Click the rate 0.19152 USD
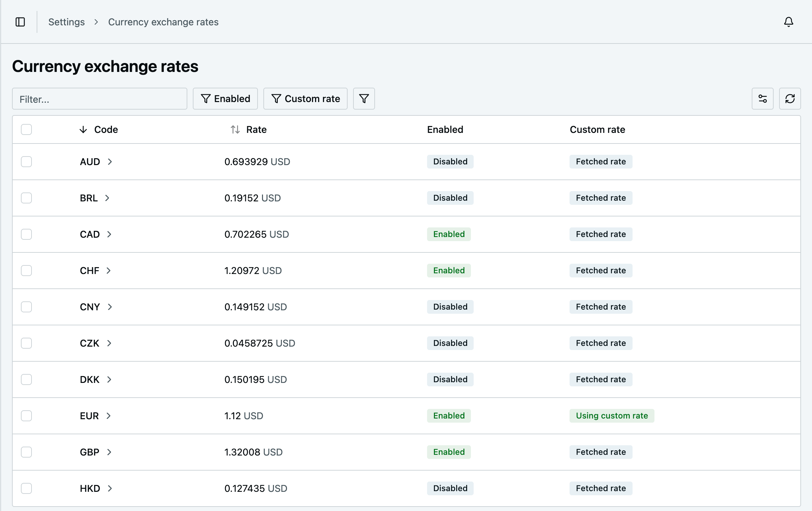The width and height of the screenshot is (812, 511). (253, 198)
